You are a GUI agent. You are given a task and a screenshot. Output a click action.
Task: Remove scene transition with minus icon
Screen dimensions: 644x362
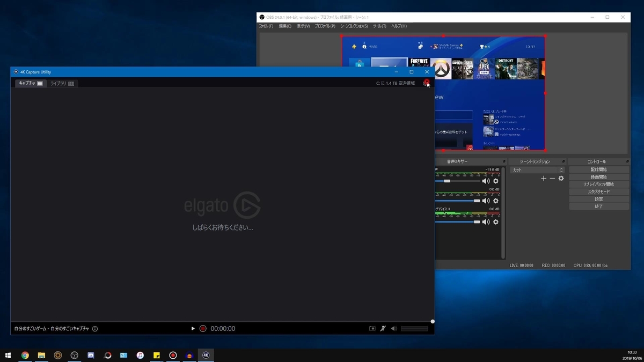coord(552,179)
